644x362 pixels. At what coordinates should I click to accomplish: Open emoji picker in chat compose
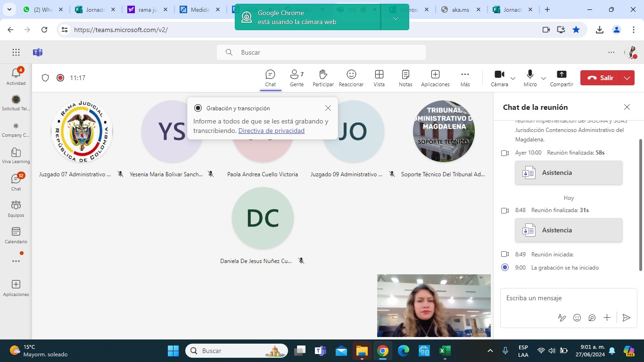[x=577, y=318]
